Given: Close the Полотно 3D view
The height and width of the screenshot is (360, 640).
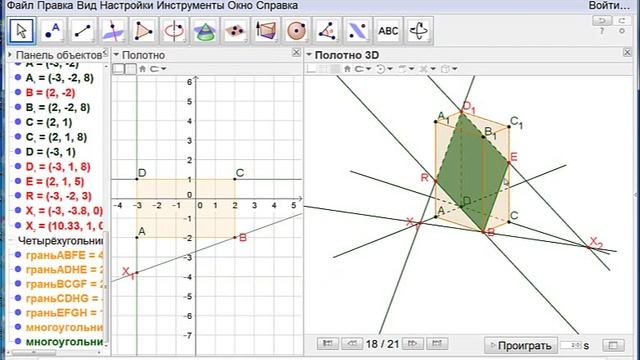Looking at the screenshot, I should click(x=627, y=53).
